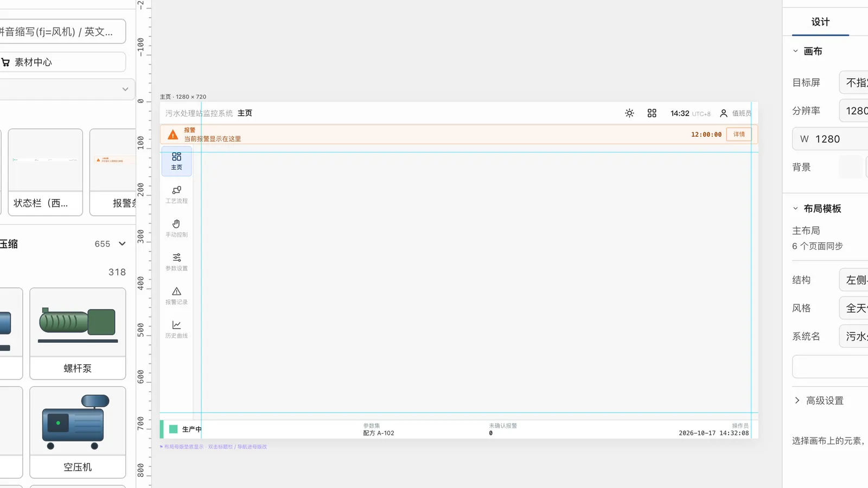
Task: Click the brightness sun icon in header
Action: 629,113
